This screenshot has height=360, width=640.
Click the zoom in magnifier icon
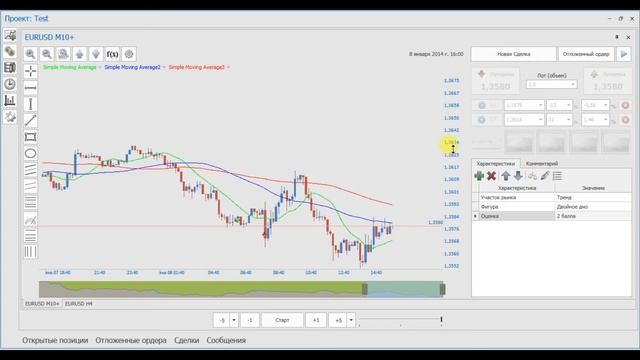point(30,54)
